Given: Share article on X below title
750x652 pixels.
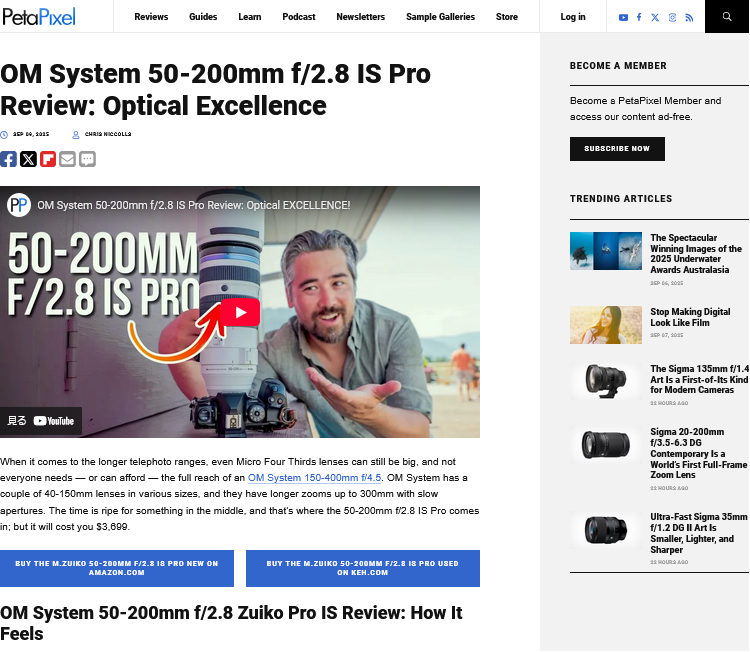Looking at the screenshot, I should click(x=28, y=159).
